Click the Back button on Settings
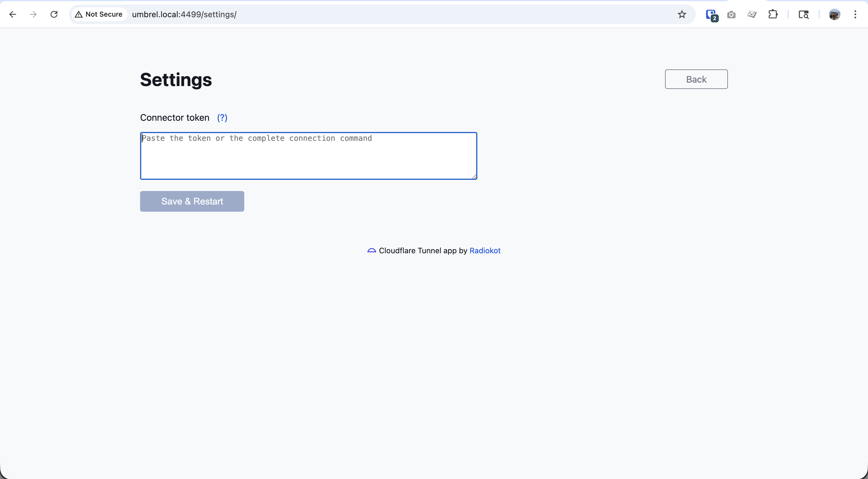This screenshot has width=868, height=479. coord(696,79)
